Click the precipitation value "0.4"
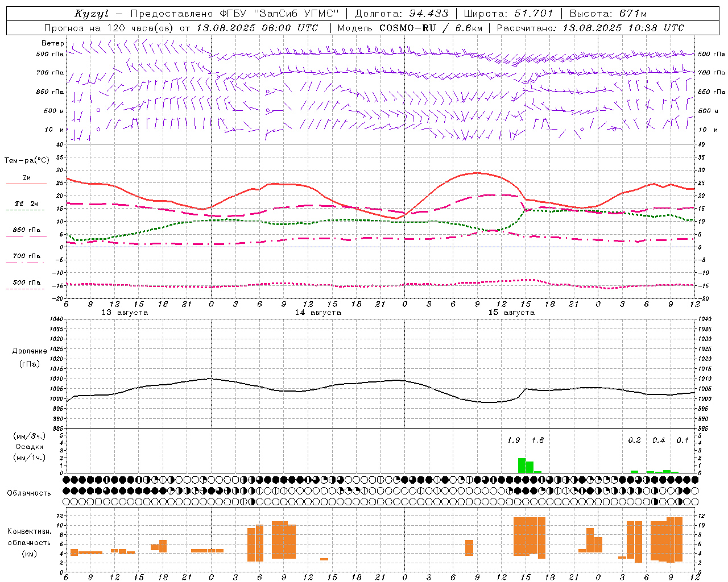The height and width of the screenshot is (582, 728). (x=659, y=440)
